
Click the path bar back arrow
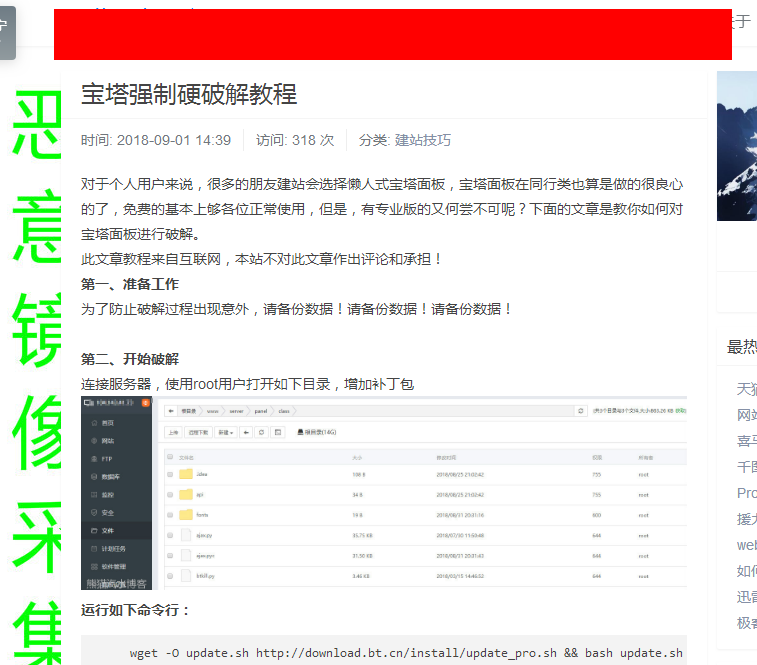pyautogui.click(x=171, y=411)
